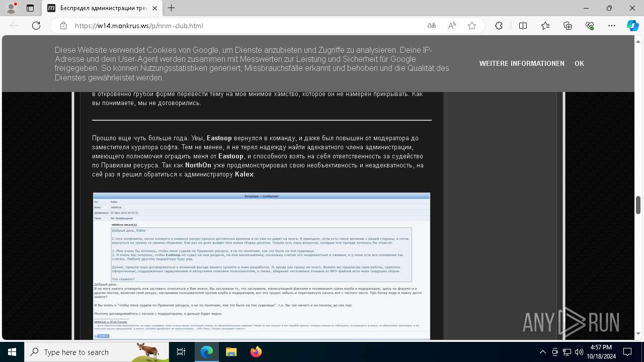Refresh the current page
644x362 pixels.
pos(36,26)
